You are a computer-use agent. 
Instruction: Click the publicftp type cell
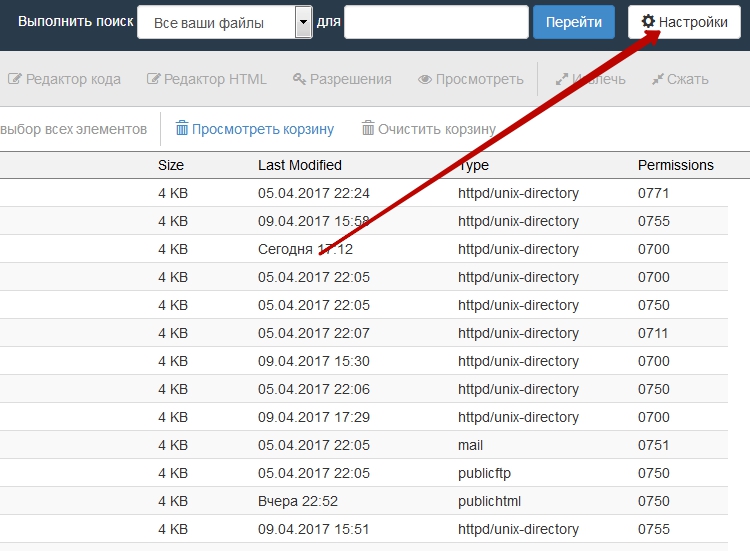(x=484, y=473)
